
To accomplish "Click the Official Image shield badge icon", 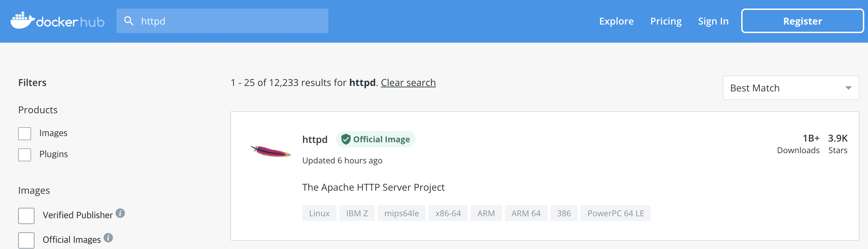I will tap(346, 139).
